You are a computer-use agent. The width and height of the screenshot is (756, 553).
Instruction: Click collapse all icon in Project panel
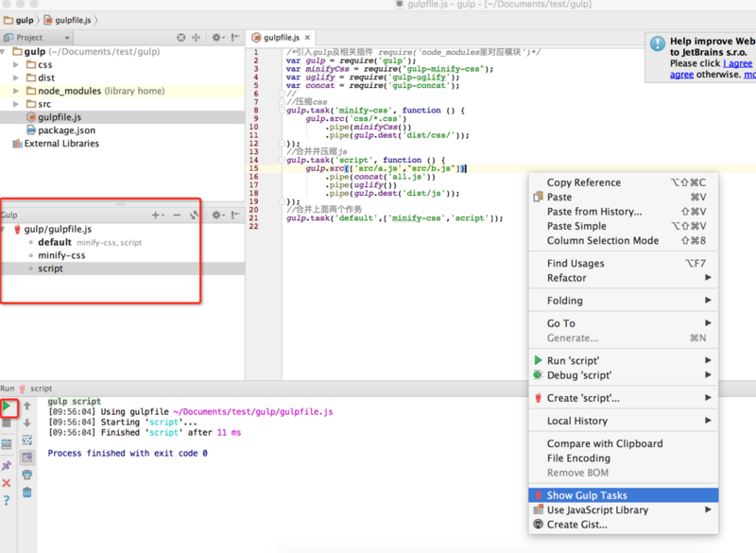(x=197, y=38)
